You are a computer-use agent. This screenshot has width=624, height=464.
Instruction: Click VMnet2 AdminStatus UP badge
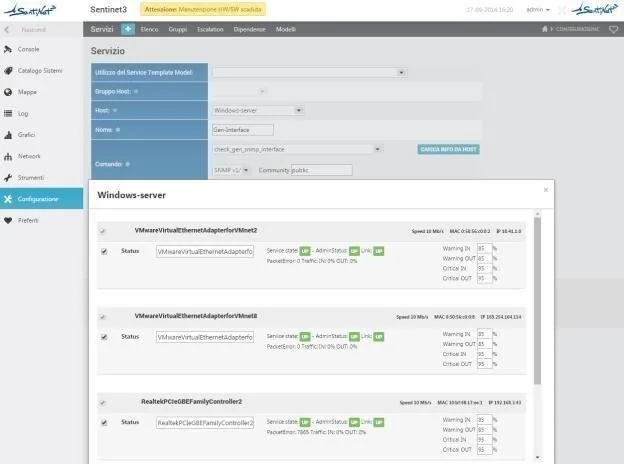(x=354, y=251)
